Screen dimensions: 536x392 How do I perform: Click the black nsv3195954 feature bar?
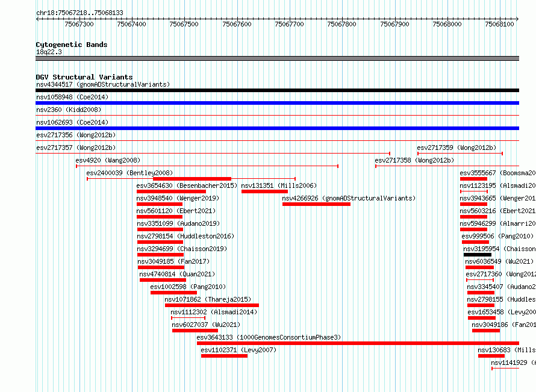[477, 255]
